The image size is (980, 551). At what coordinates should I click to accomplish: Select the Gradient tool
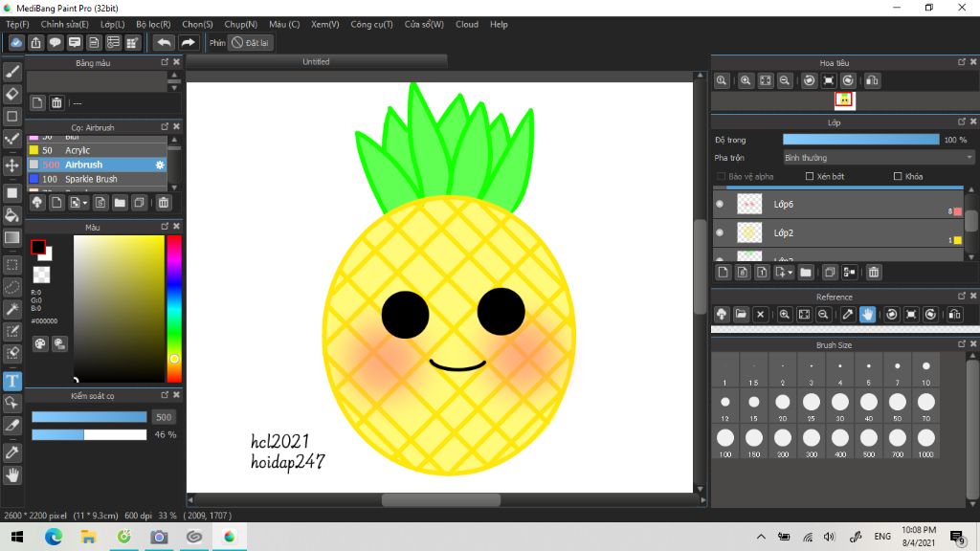(x=11, y=237)
